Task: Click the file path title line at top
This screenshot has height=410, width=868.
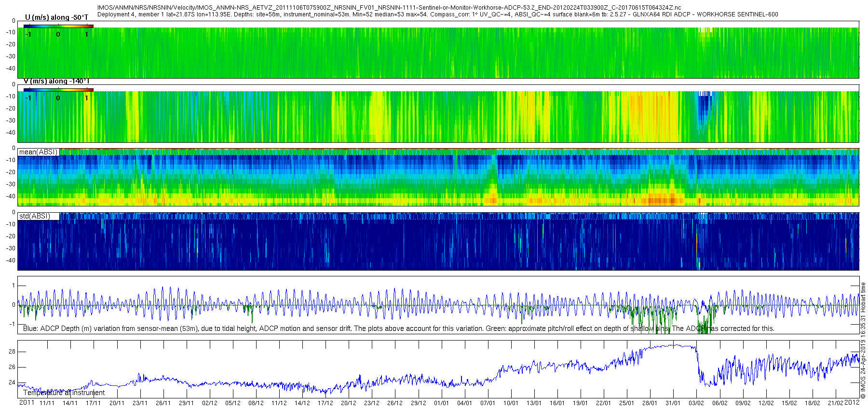Action: (389, 8)
